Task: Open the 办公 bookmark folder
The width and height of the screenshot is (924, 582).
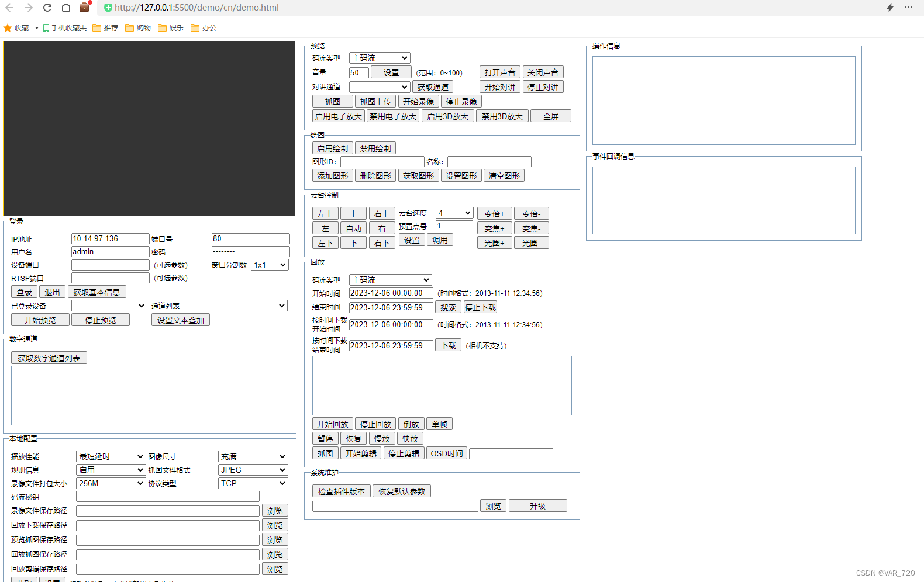Action: (x=204, y=27)
